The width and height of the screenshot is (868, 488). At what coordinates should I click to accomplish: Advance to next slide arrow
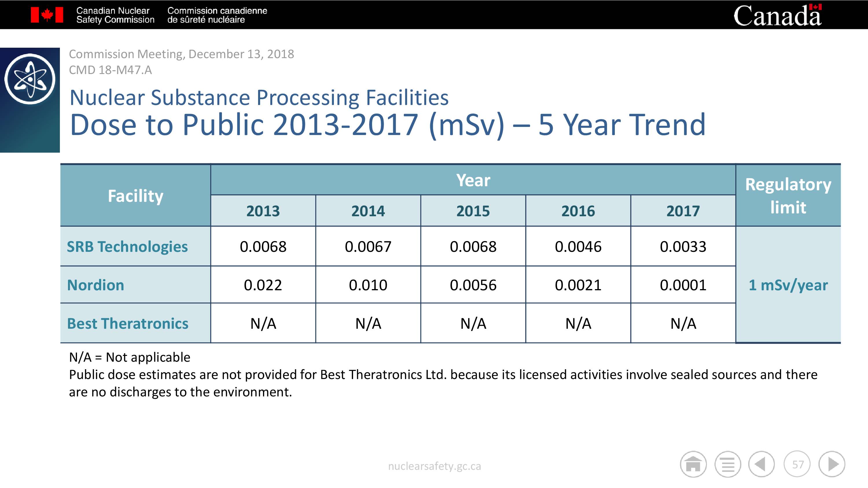tap(832, 464)
